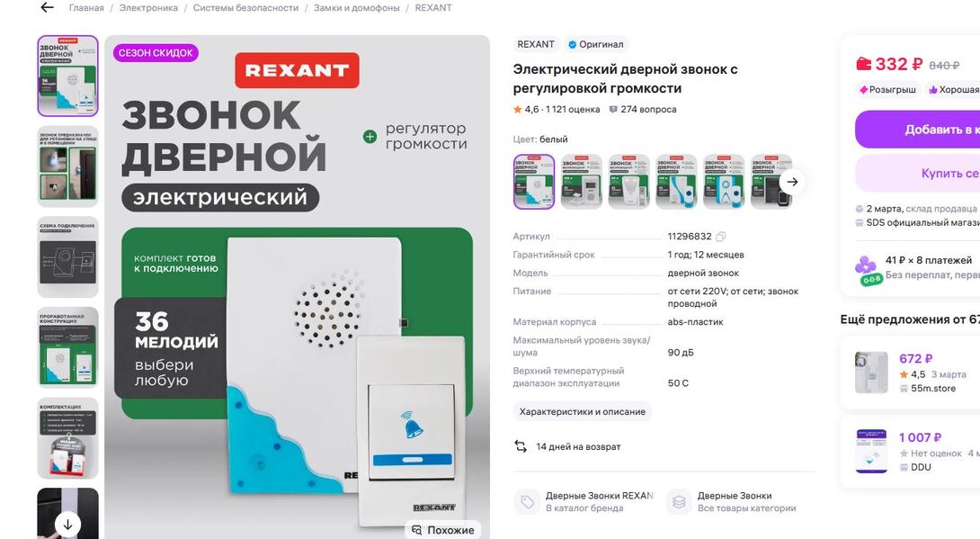Viewport: 980px width, 539px height.
Task: Open the REXANT brand tag
Action: coord(536,44)
